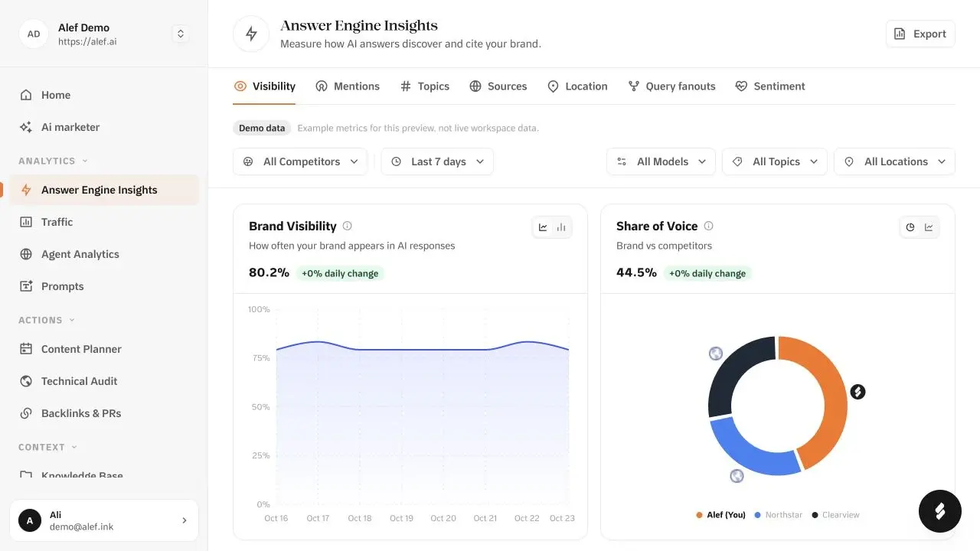
Task: Open the All Locations filter
Action: pyautogui.click(x=894, y=161)
